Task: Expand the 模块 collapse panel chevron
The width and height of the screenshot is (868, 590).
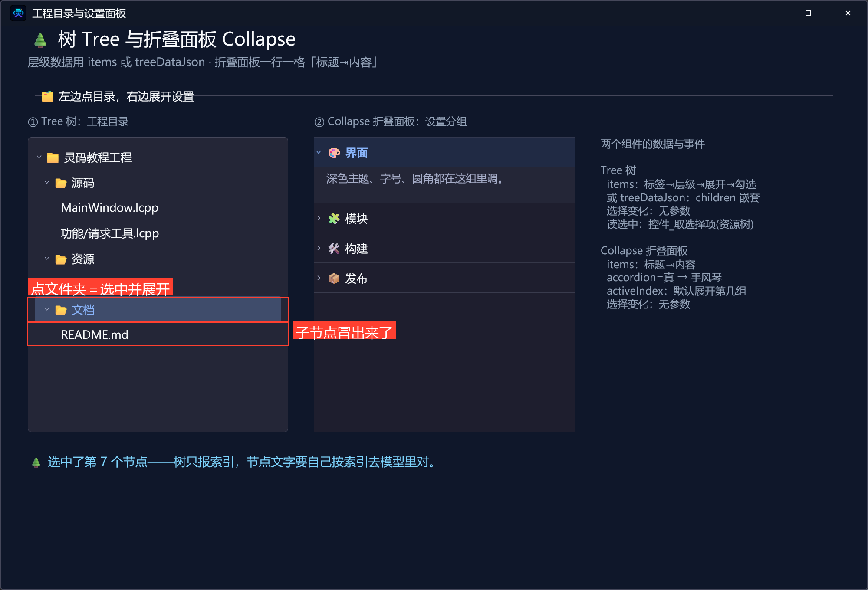Action: point(319,218)
